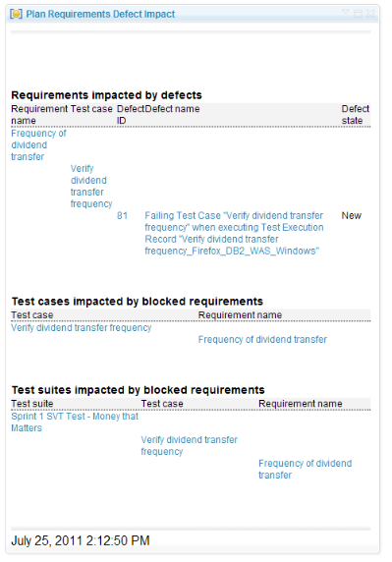The height and width of the screenshot is (562, 392).
Task: Open Verify dividend transfer frequency in test cases table
Action: [x=82, y=327]
